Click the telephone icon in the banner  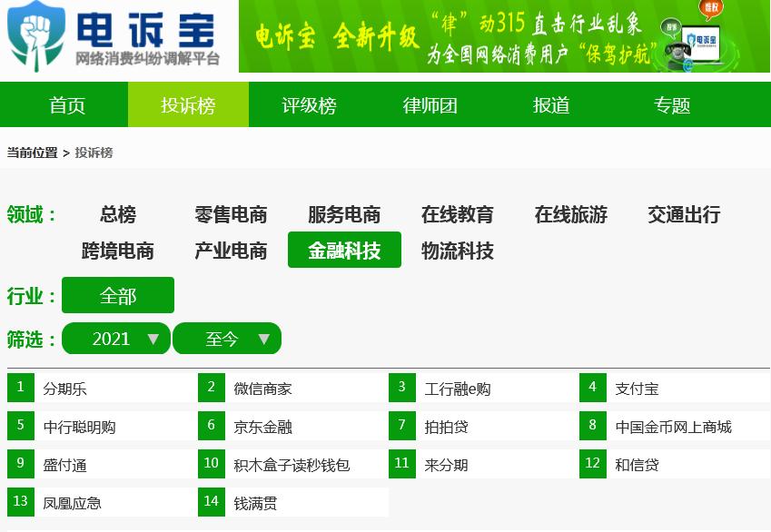point(677,50)
